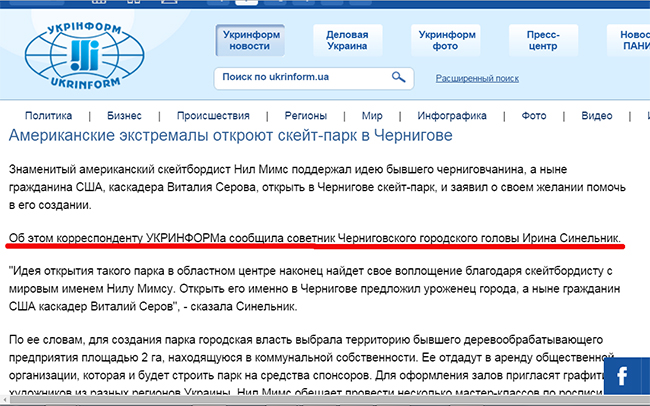The width and height of the screenshot is (650, 406).
Task: Go to the Мир section
Action: tap(372, 115)
